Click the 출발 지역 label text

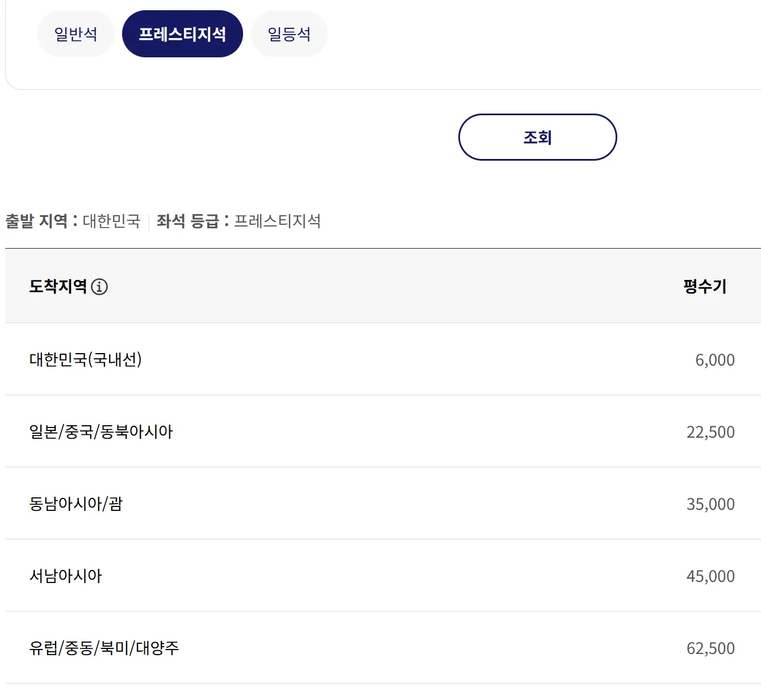click(x=38, y=220)
